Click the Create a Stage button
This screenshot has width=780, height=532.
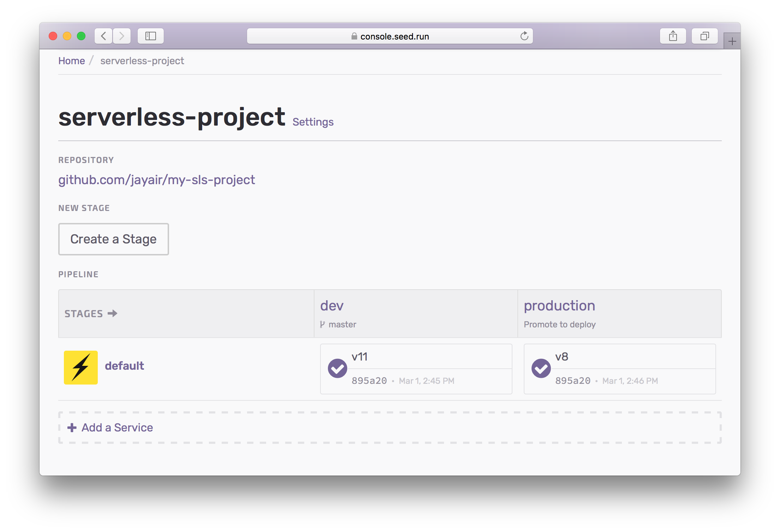tap(113, 239)
